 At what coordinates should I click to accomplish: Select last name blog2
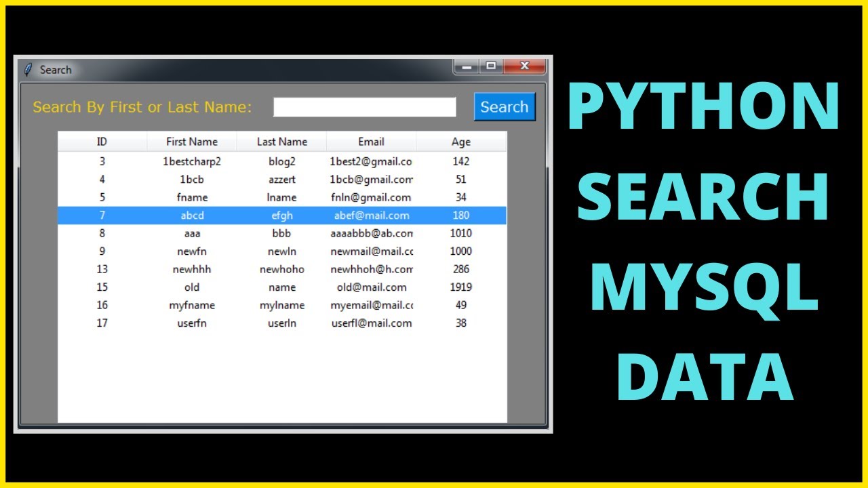click(x=282, y=161)
